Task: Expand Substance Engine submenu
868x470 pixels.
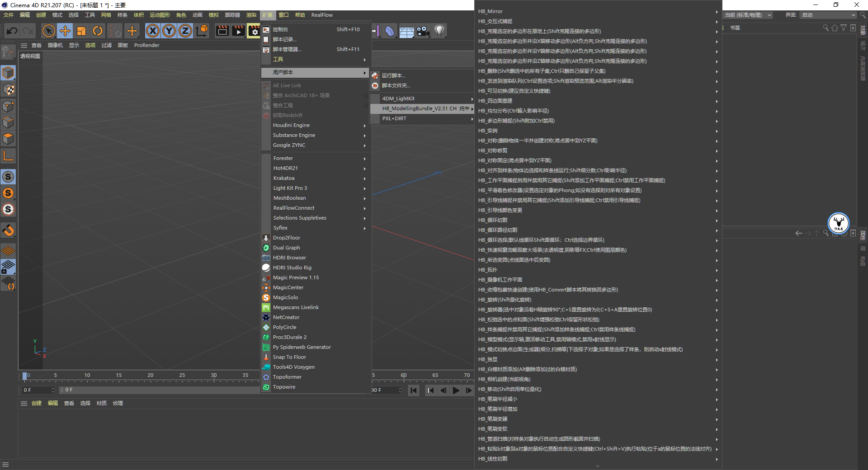Action: pos(316,135)
